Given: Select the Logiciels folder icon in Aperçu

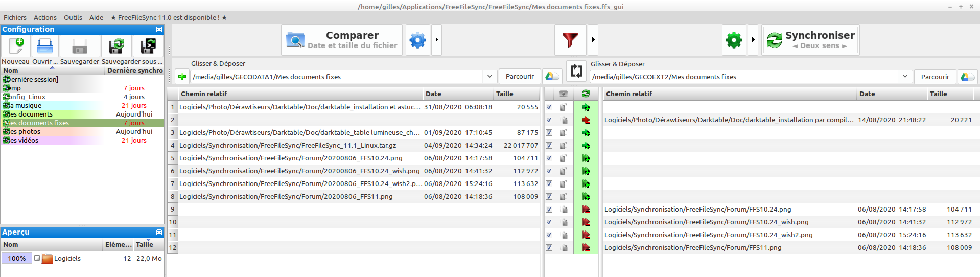Looking at the screenshot, I should point(47,259).
